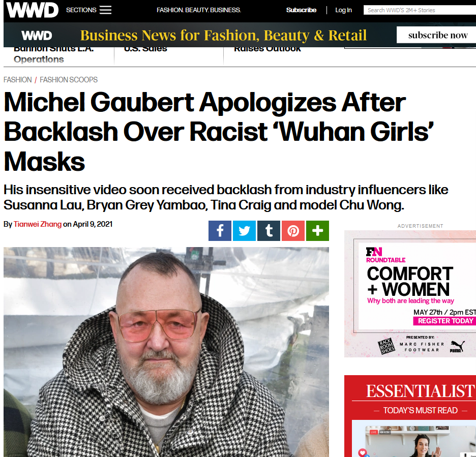Open the Essentialist must read video thumbnail
The width and height of the screenshot is (476, 457).
tap(414, 439)
